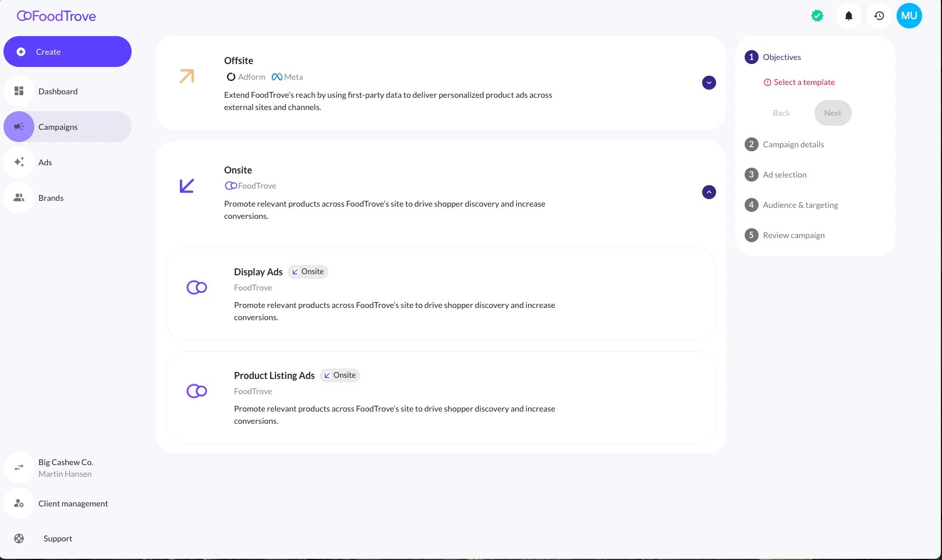Click the Offsite heading
Image resolution: width=942 pixels, height=560 pixels.
(239, 61)
